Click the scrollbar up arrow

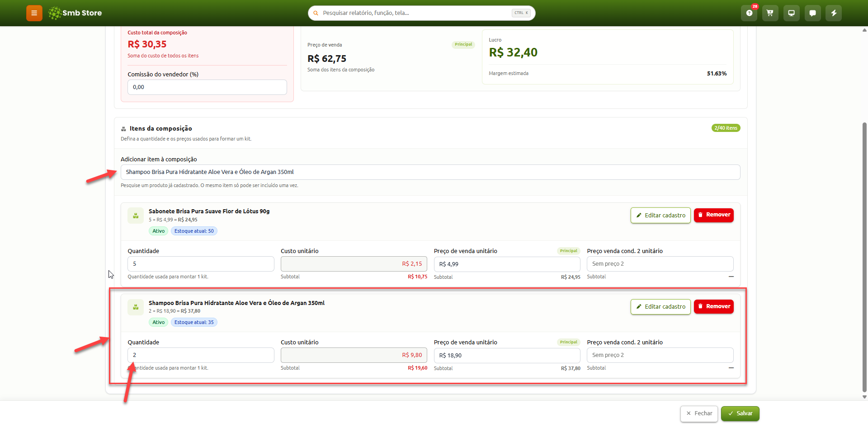pos(864,30)
